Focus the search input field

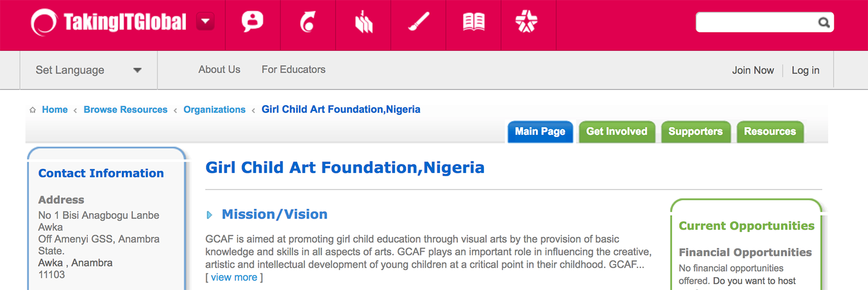[757, 22]
